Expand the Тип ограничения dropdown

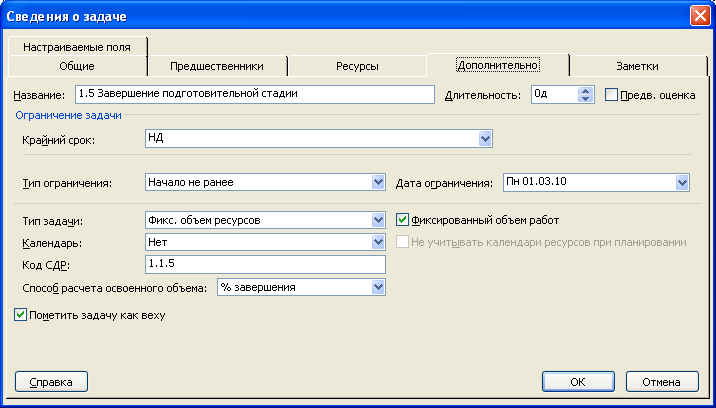pos(378,182)
